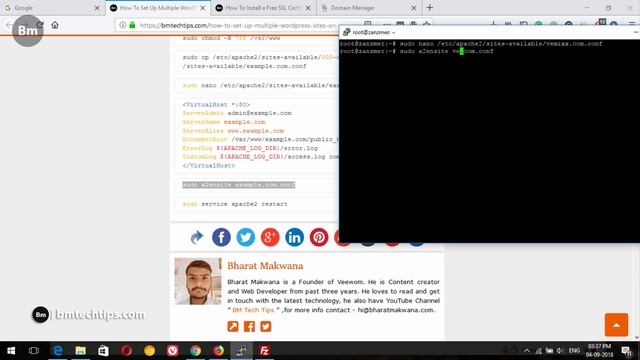Switch to PuTTY on the taskbar
Viewport: 640px width, 360px height.
click(242, 351)
